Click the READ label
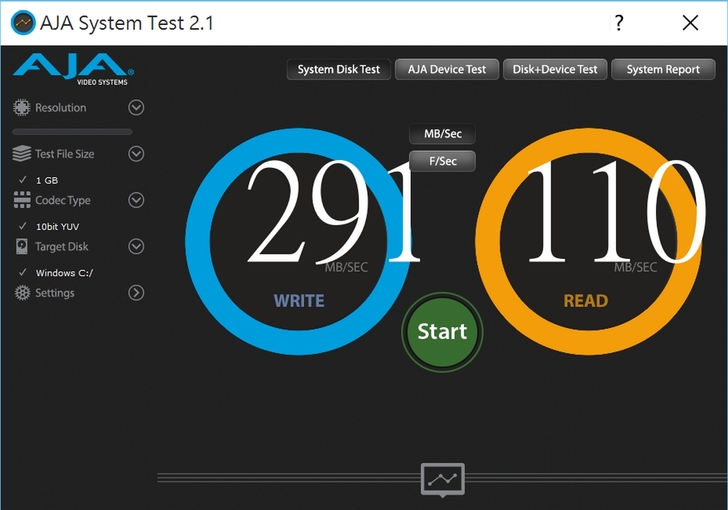Image resolution: width=728 pixels, height=510 pixels. pos(586,301)
